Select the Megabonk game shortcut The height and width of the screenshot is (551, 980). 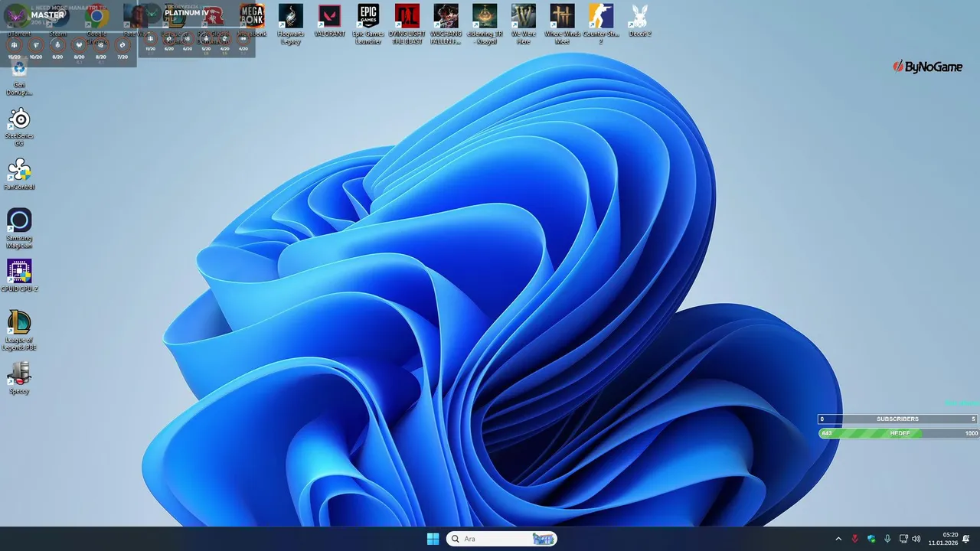coord(252,21)
